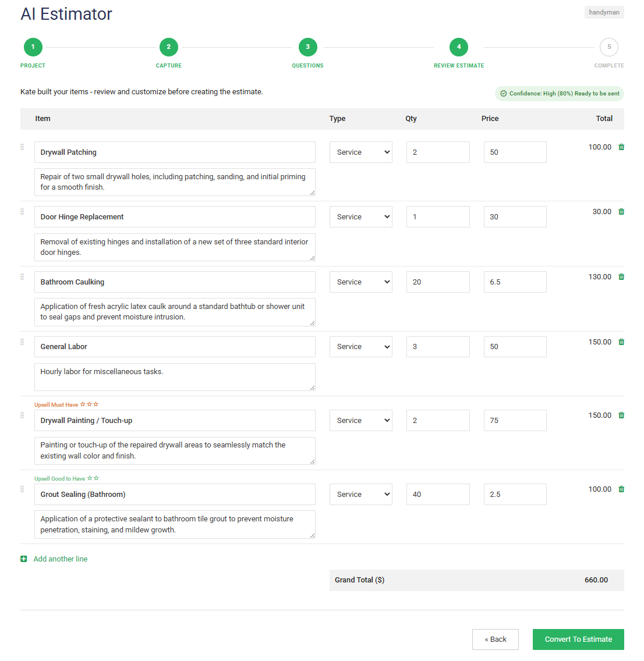Click the Qty field for Bathroom Caulking
Image resolution: width=644 pixels, height=661 pixels.
click(x=438, y=282)
